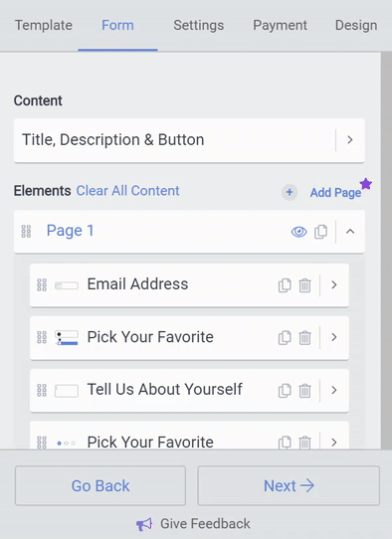This screenshot has height=539, width=392.
Task: Grab the Page 1 drag handle
Action: coord(26,232)
